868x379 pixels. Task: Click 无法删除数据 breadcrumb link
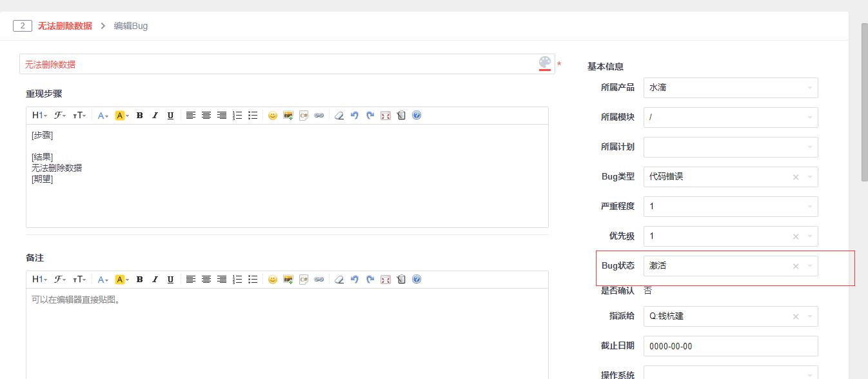click(x=64, y=26)
